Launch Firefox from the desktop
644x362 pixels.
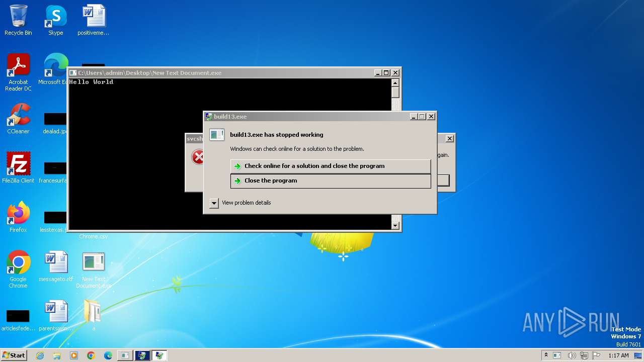[18, 217]
